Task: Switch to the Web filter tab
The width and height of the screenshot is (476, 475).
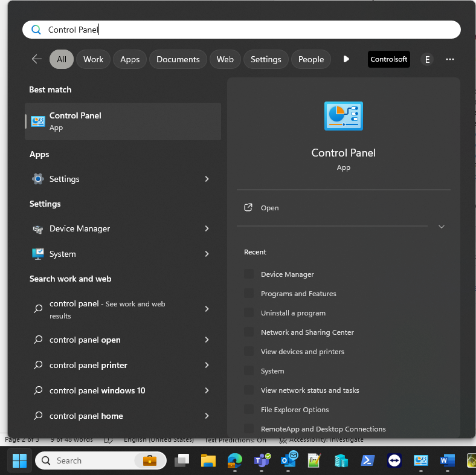Action: point(225,59)
